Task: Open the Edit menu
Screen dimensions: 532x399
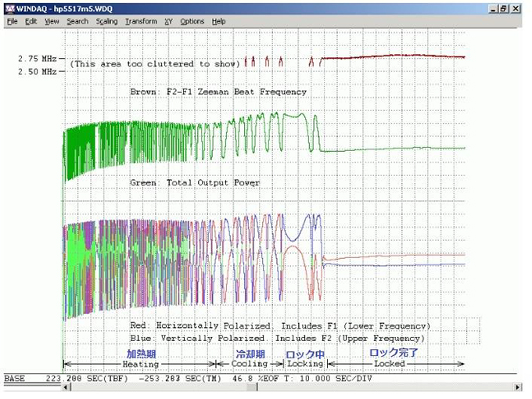Action: pyautogui.click(x=31, y=21)
